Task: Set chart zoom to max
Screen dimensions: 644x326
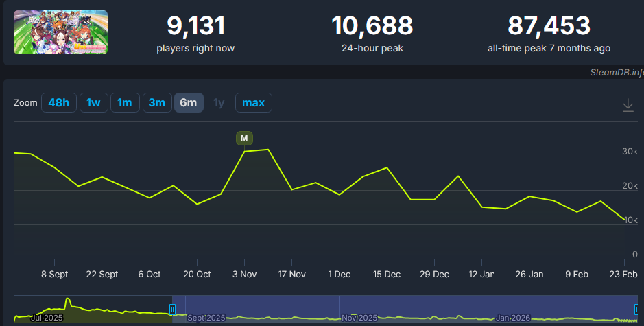Action: point(253,103)
